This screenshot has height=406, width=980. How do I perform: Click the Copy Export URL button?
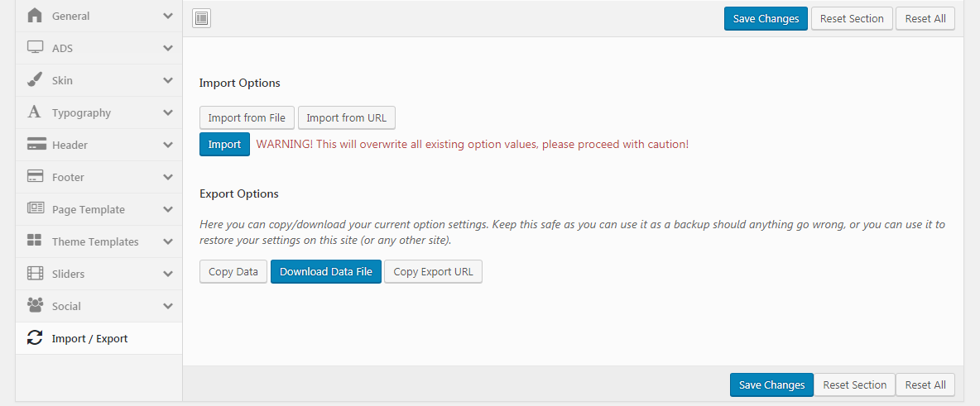[433, 271]
